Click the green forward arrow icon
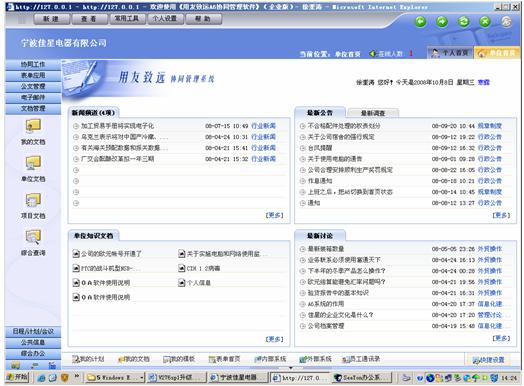524x386 pixels. [442, 22]
